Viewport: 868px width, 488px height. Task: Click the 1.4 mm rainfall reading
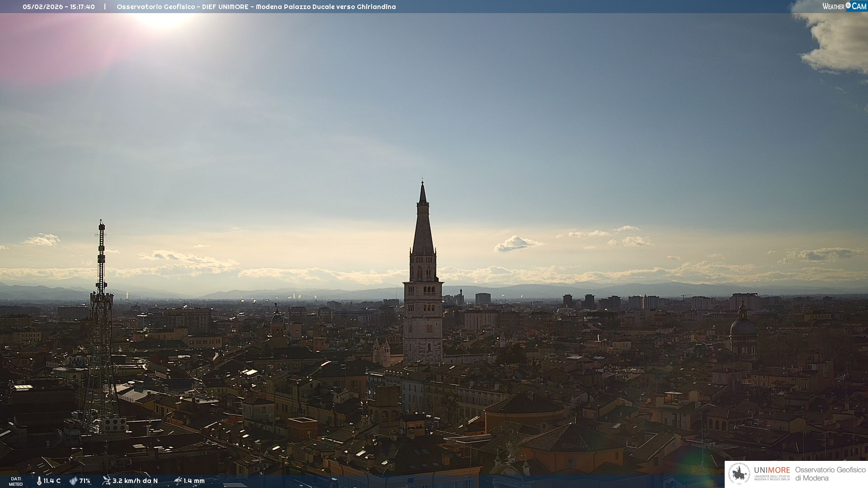pyautogui.click(x=194, y=481)
